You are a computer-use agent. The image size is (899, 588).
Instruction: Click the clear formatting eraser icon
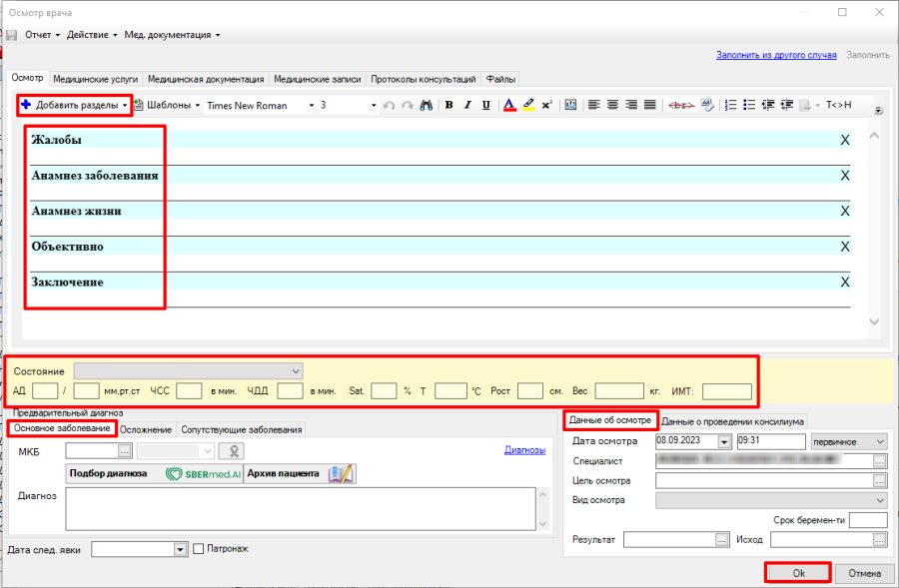[x=707, y=105]
